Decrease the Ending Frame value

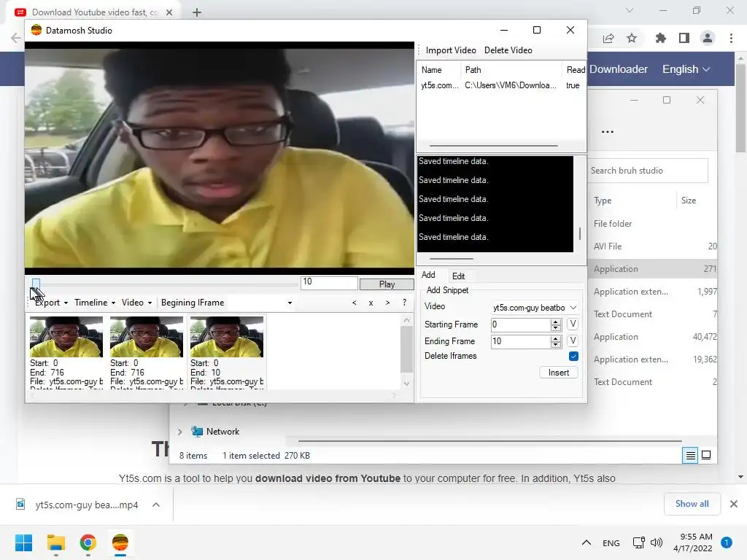tap(555, 345)
